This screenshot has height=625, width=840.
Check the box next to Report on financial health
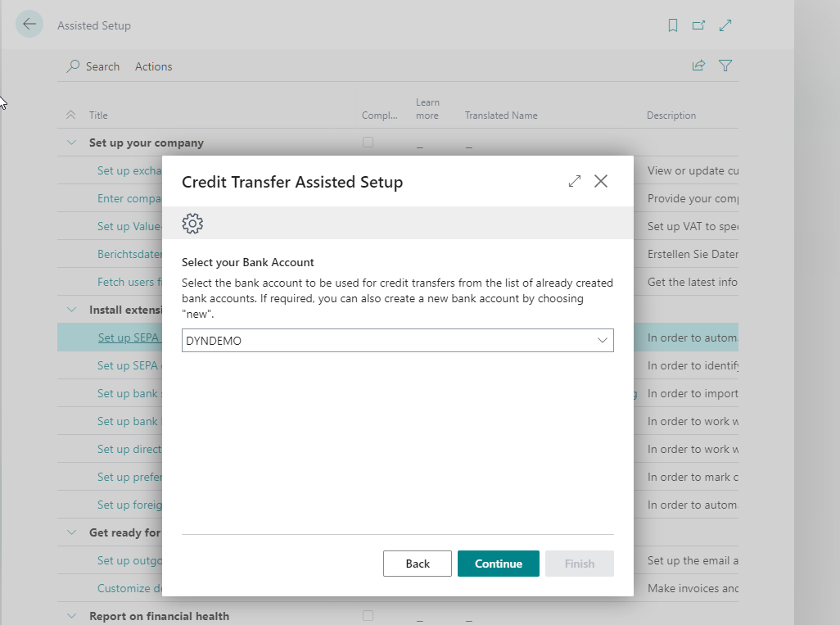368,615
